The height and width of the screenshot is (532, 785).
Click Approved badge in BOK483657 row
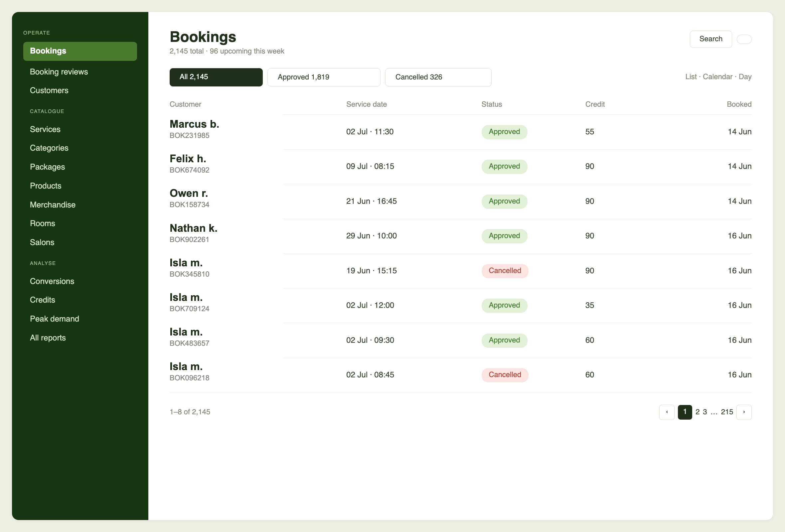point(504,340)
